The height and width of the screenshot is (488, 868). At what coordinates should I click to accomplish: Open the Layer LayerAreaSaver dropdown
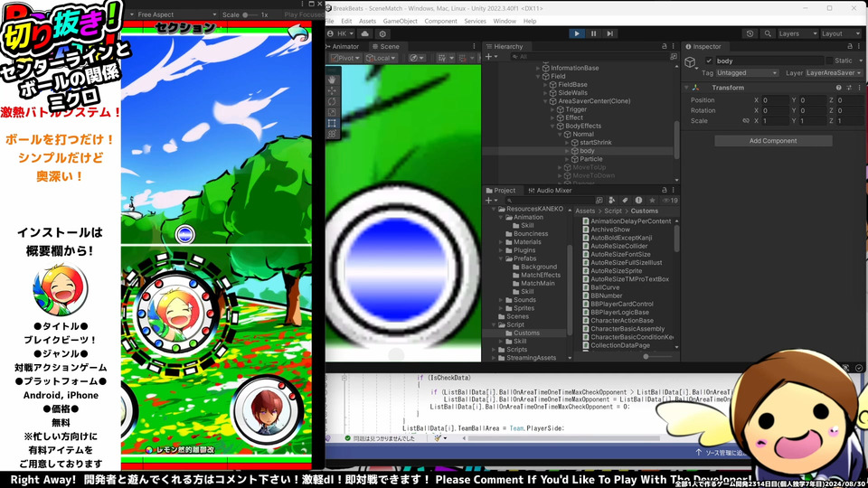click(x=834, y=73)
